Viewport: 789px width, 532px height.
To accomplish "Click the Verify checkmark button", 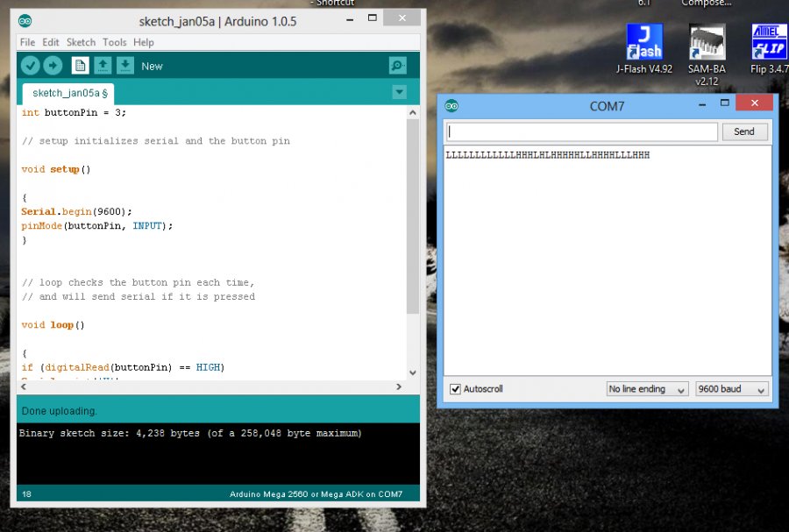I will pyautogui.click(x=30, y=66).
